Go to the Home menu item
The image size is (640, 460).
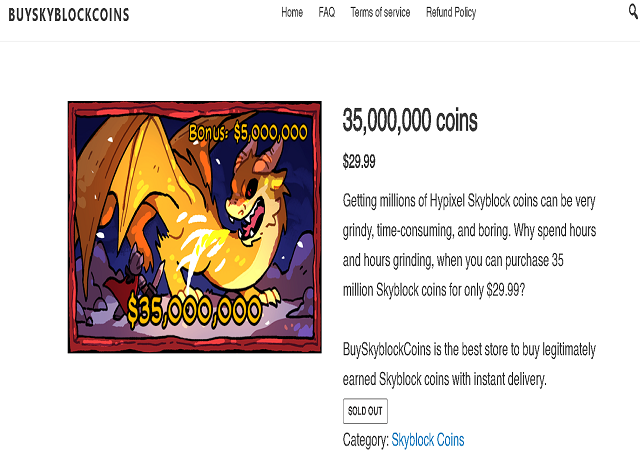point(292,13)
